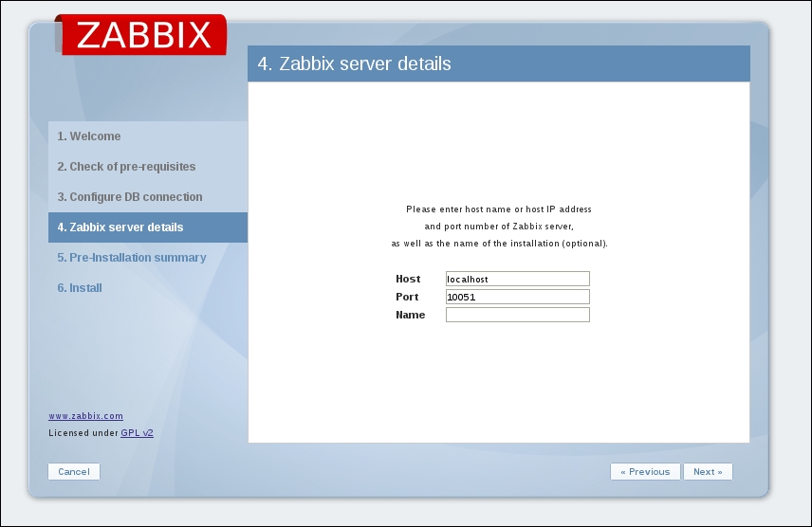Viewport: 812px width, 527px height.
Task: Click the 'Please enter host name' instruction text
Action: click(x=499, y=209)
